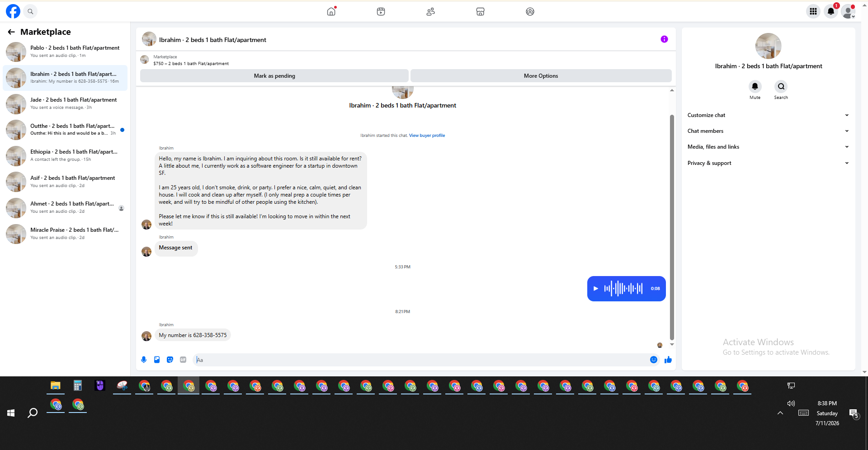
Task: Mute the Ibrahim conversation
Action: click(755, 86)
